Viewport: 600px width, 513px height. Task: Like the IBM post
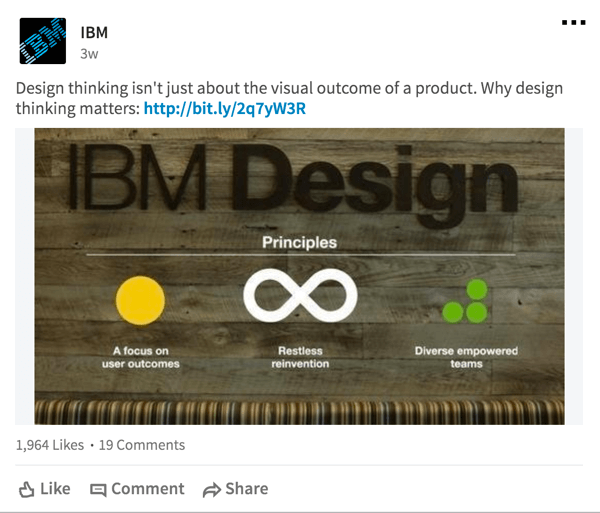coord(45,489)
